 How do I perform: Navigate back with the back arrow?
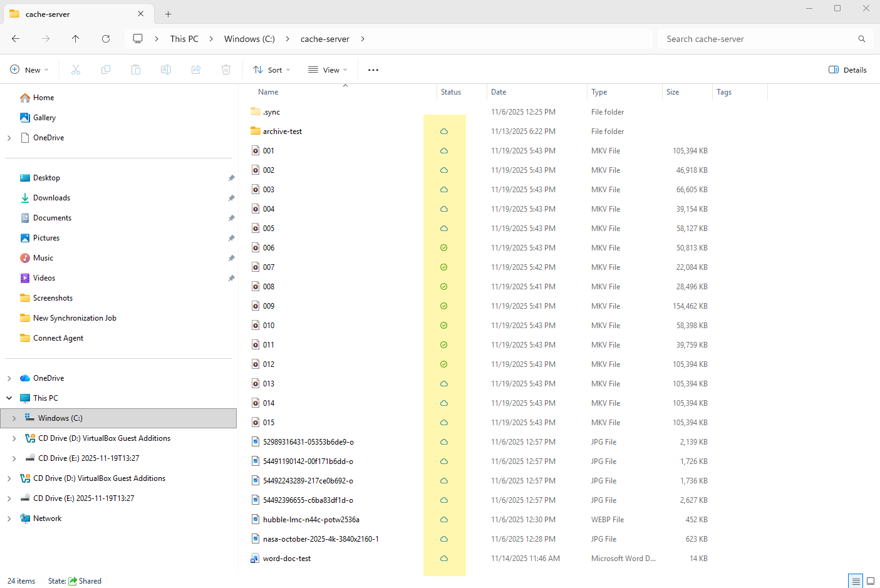coord(16,39)
